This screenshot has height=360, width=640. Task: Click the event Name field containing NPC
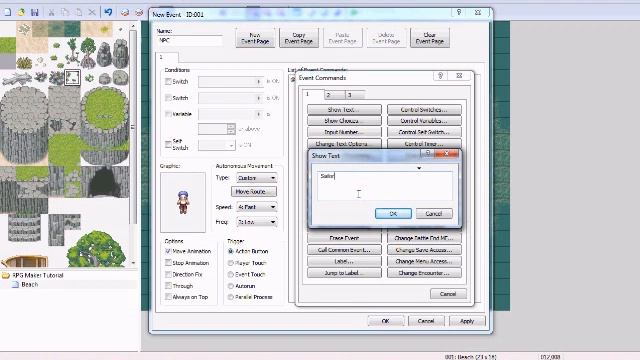coord(190,40)
